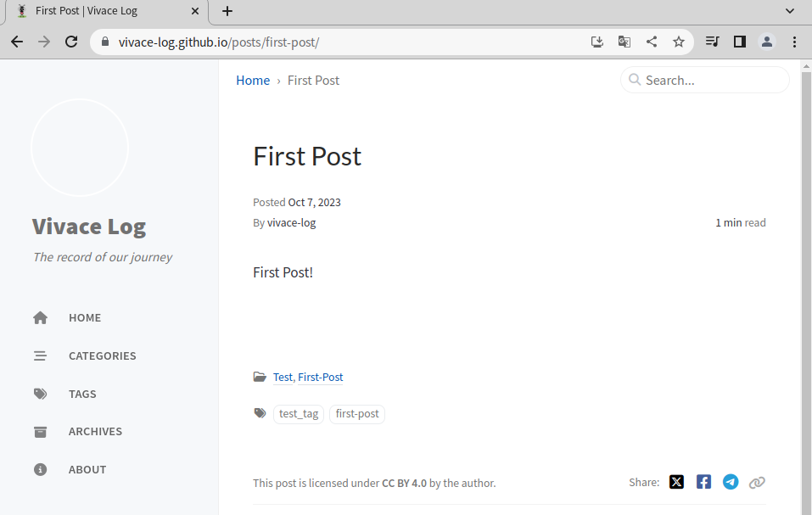Screen dimensions: 812x515
Task: Select the test_tag tag
Action: point(299,414)
